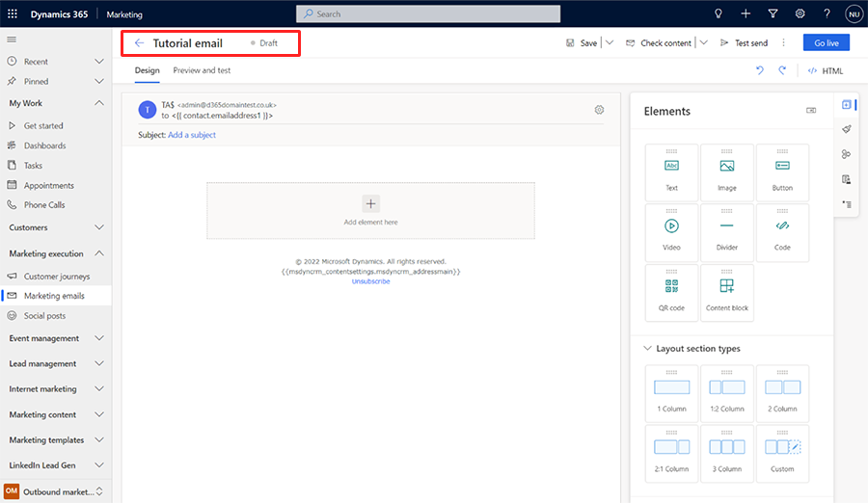The width and height of the screenshot is (868, 503).
Task: Click the Elements panel collapse icon
Action: pos(811,111)
